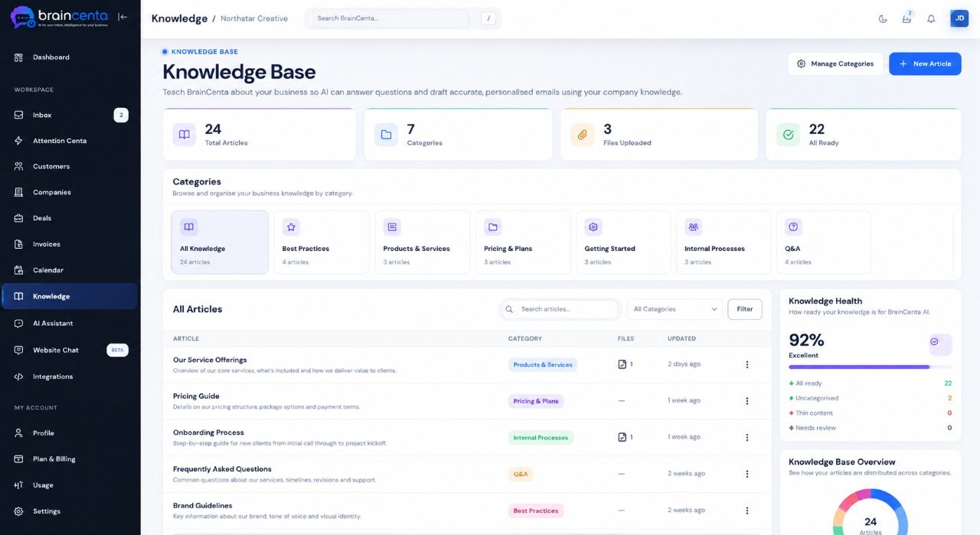Click the Getting Started gear icon
The image size is (980, 535).
pyautogui.click(x=593, y=227)
